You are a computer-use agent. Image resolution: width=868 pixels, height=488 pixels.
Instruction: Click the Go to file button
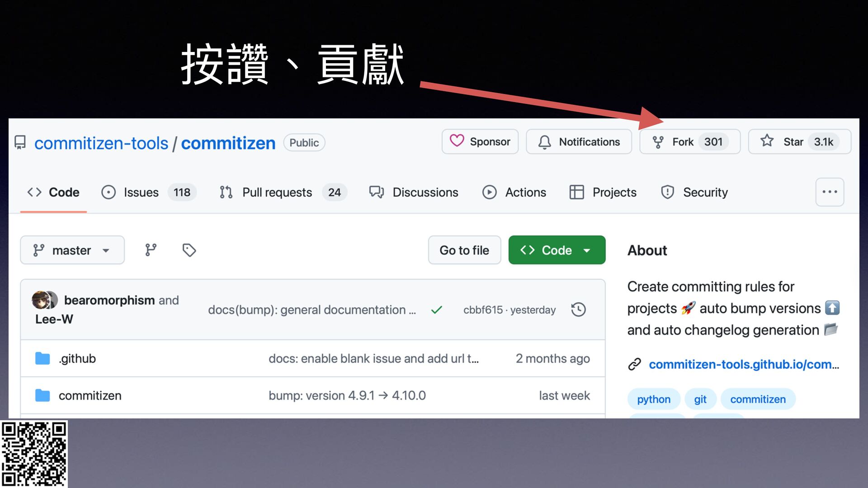pos(464,250)
